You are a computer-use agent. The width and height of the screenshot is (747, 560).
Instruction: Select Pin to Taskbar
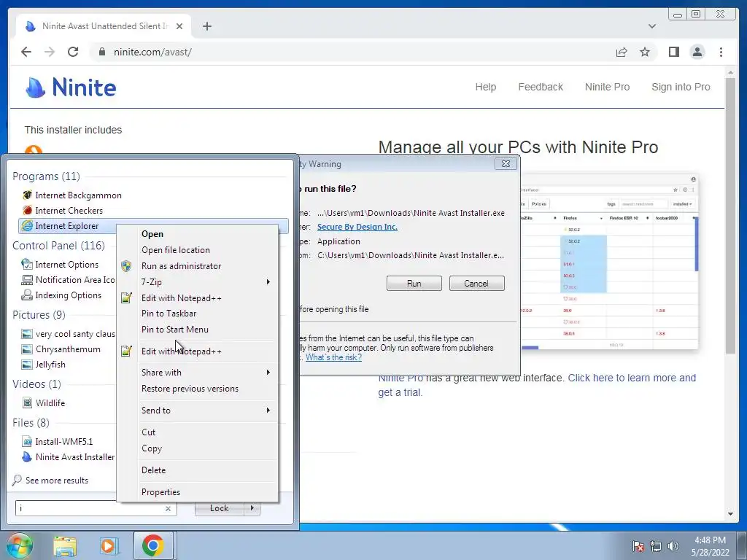click(x=197, y=314)
